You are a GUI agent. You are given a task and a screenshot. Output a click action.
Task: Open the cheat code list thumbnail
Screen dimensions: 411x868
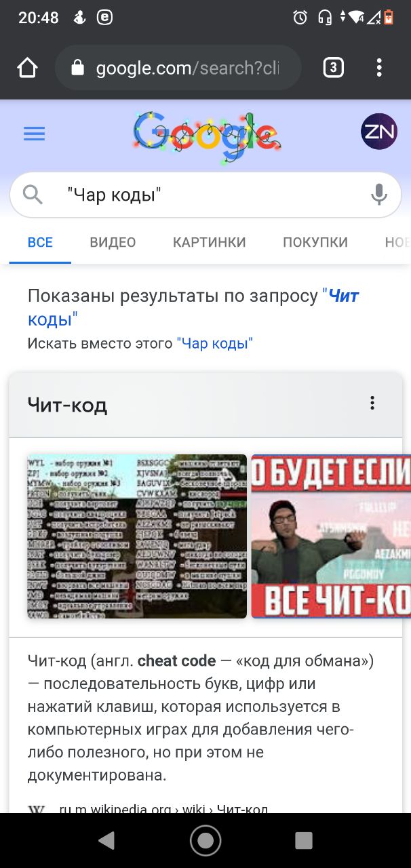click(137, 536)
